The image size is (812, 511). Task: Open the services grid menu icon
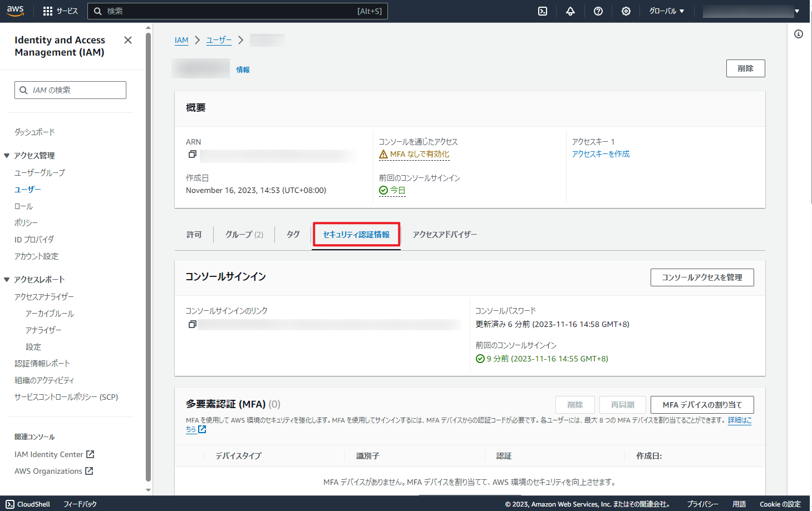tap(48, 11)
